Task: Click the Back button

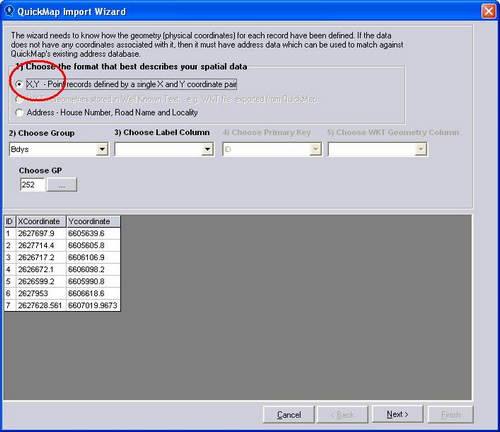Action: tap(342, 415)
